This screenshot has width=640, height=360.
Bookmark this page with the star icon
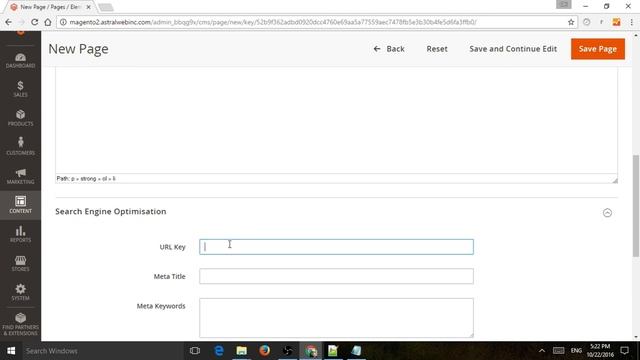[571, 22]
